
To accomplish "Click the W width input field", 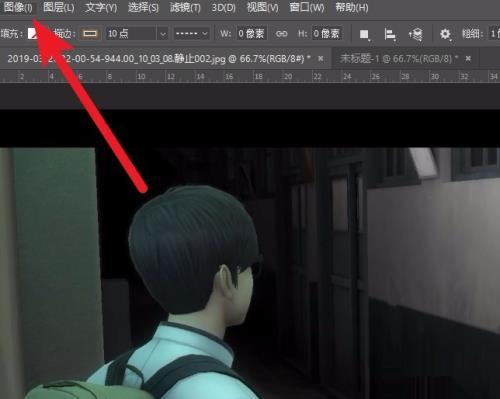I will 251,33.
